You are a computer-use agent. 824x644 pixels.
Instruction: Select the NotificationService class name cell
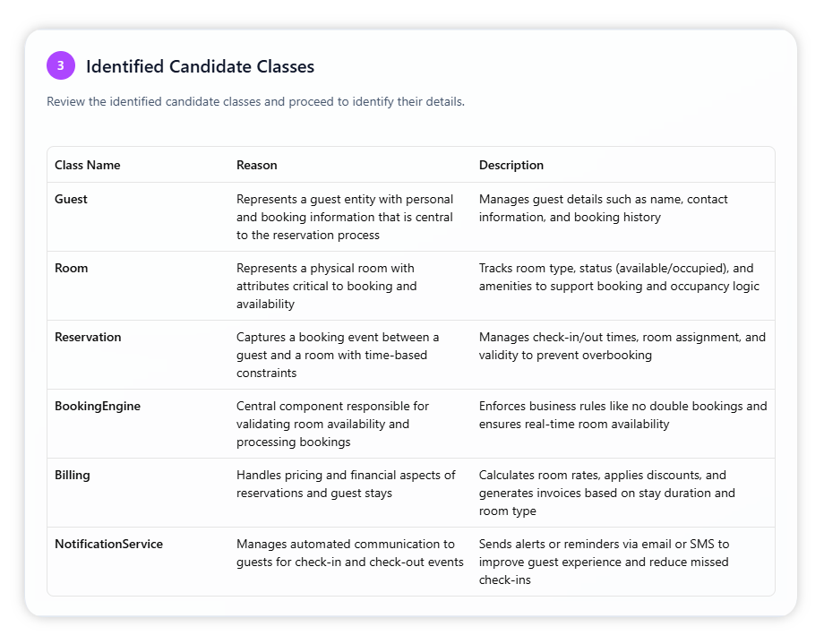[x=108, y=544]
